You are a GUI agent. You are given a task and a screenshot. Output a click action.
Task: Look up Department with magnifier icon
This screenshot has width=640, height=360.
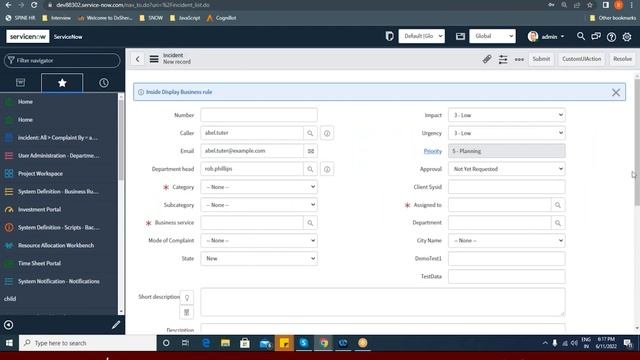click(x=558, y=223)
